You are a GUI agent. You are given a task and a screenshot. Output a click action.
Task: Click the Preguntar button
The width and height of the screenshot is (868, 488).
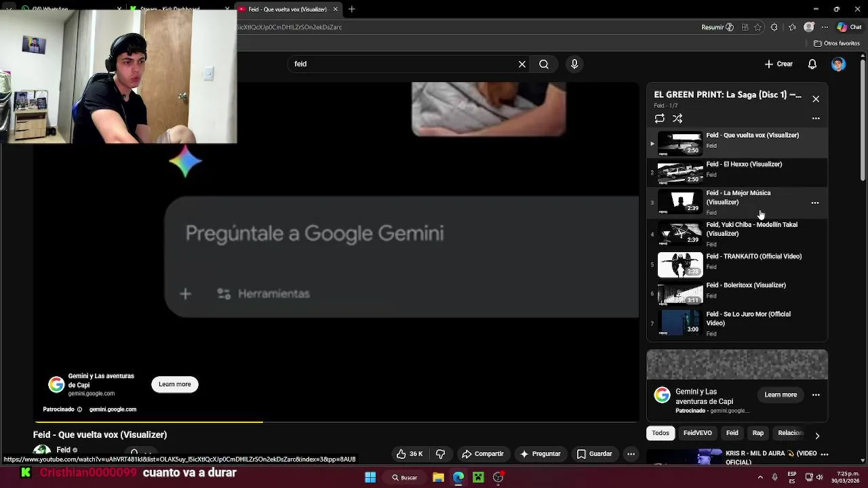[540, 453]
